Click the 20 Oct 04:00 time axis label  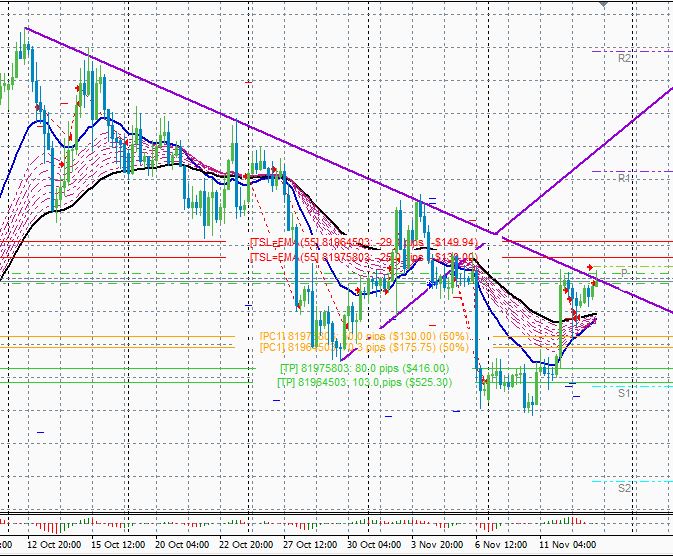[x=182, y=545]
